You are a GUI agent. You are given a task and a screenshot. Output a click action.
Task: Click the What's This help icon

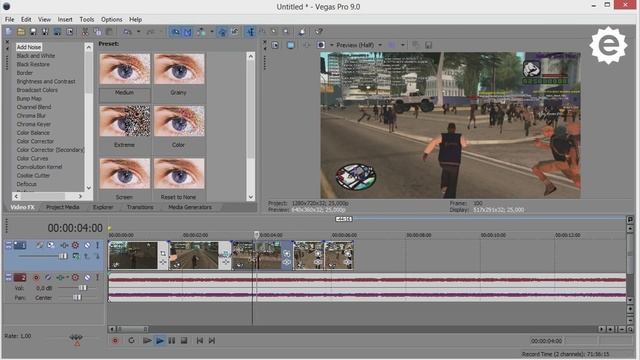pos(319,32)
